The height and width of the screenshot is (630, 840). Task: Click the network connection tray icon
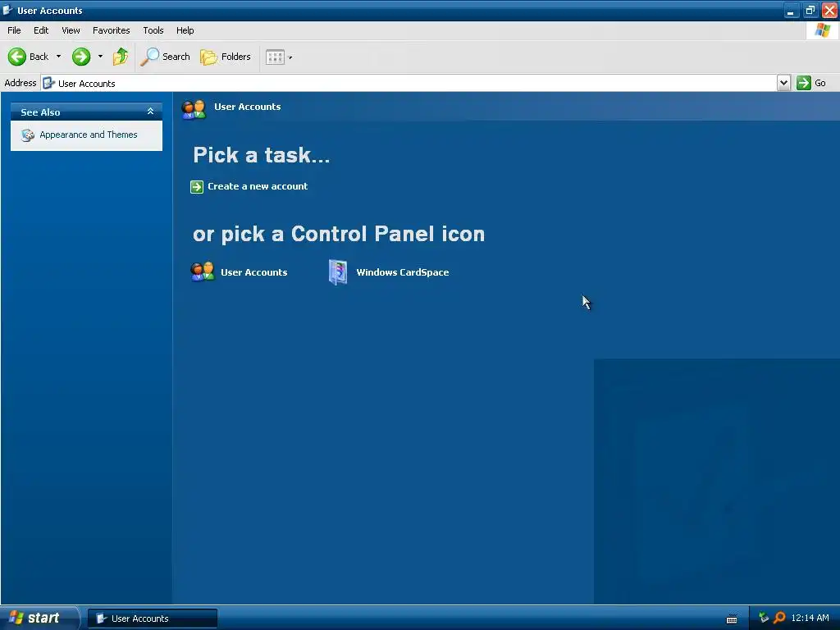click(x=764, y=618)
